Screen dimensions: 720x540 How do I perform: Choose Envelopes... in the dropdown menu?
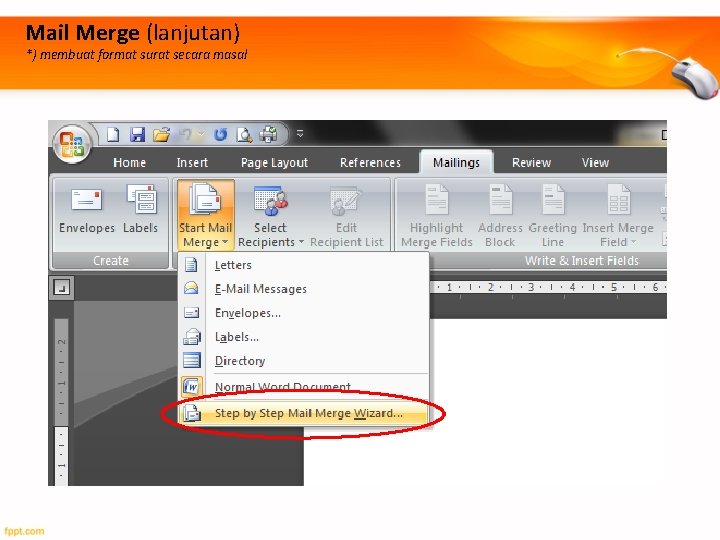click(x=303, y=313)
